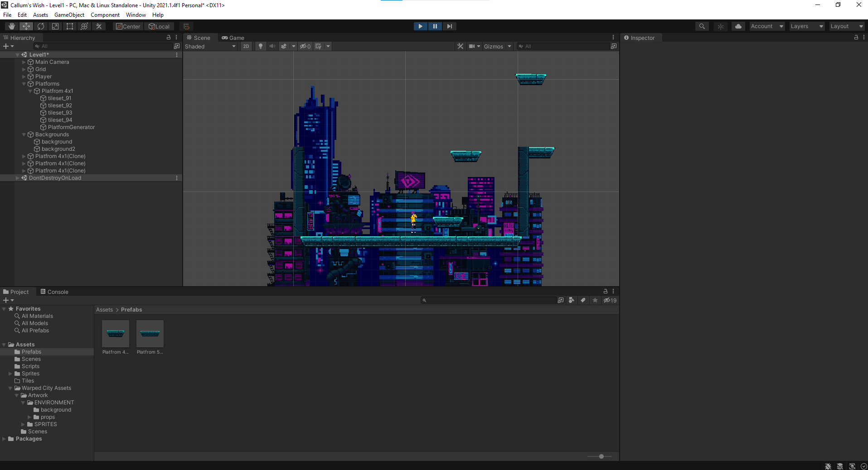
Task: Search by label in Project panel
Action: tap(583, 300)
